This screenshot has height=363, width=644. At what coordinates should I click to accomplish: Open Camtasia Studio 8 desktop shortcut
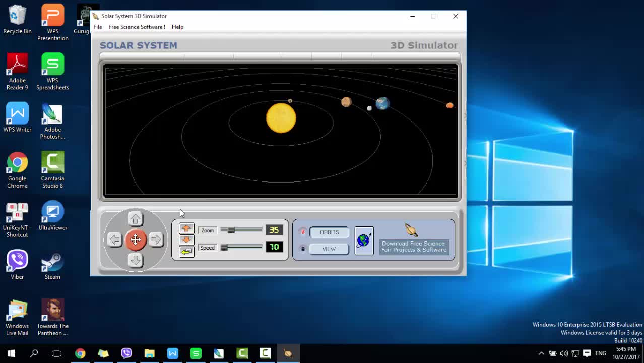point(52,170)
